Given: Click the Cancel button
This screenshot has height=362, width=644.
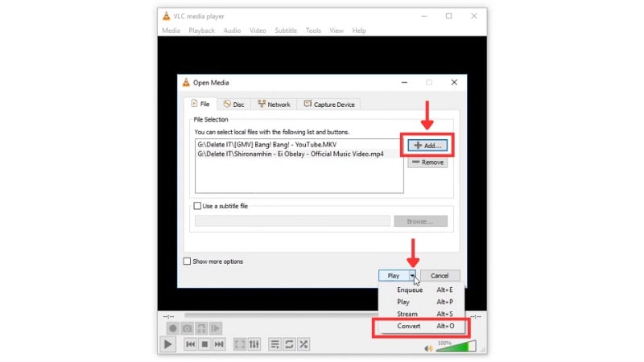Looking at the screenshot, I should tap(440, 275).
